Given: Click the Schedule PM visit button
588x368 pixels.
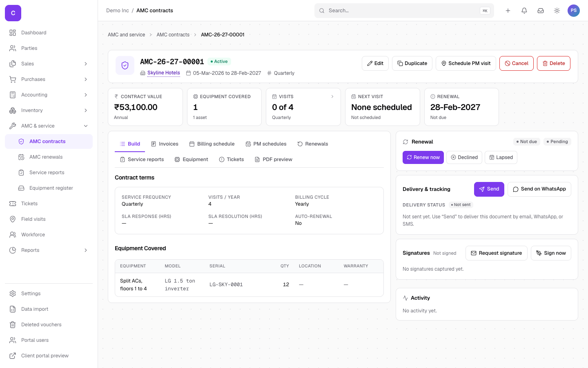Looking at the screenshot, I should (466, 63).
